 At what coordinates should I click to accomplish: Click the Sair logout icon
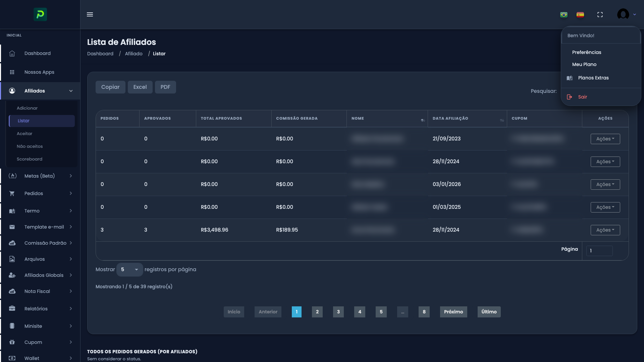pyautogui.click(x=570, y=97)
